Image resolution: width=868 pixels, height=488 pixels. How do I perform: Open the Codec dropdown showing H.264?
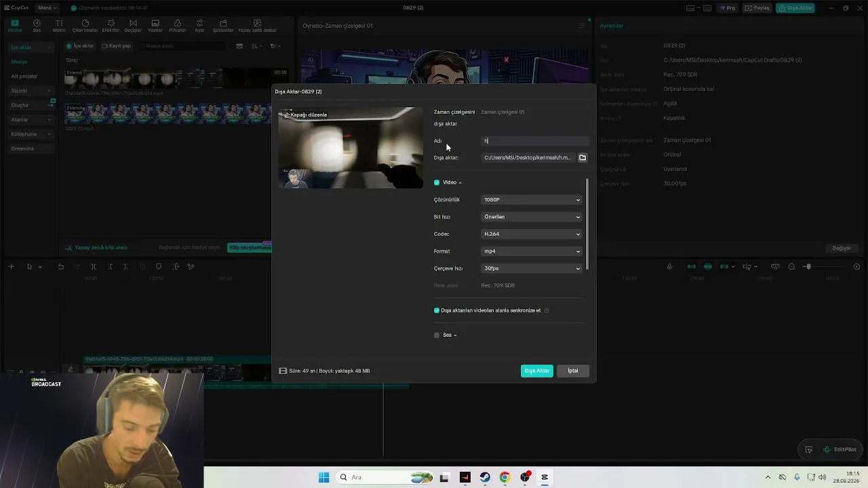point(532,234)
